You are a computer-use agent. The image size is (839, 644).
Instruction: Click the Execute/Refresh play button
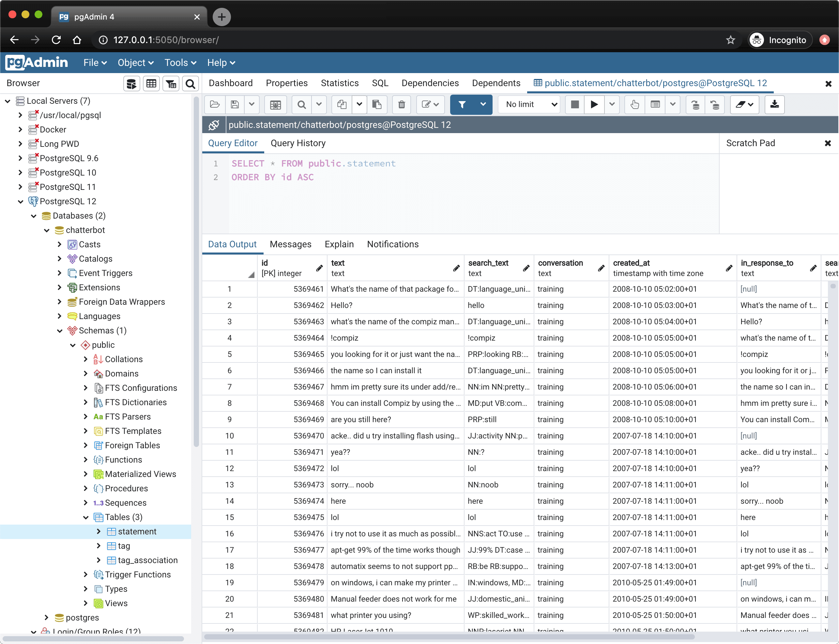pos(594,104)
